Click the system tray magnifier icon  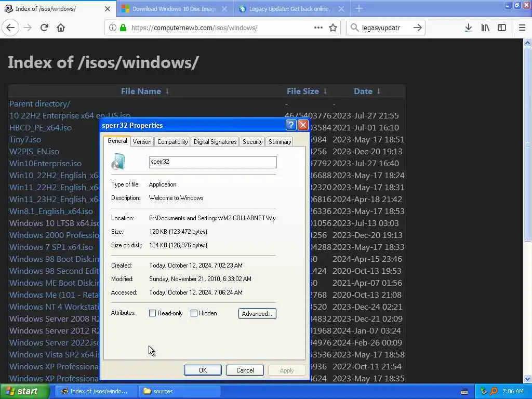pos(494,391)
